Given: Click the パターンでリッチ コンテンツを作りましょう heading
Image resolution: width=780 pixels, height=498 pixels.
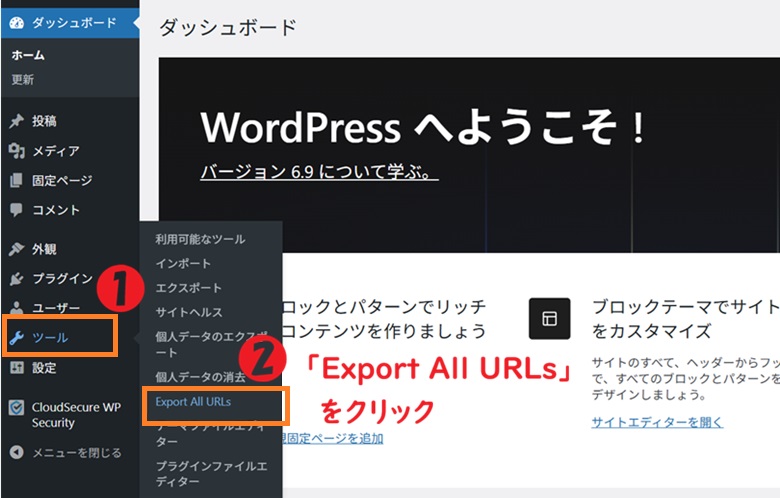Looking at the screenshot, I should tap(384, 319).
